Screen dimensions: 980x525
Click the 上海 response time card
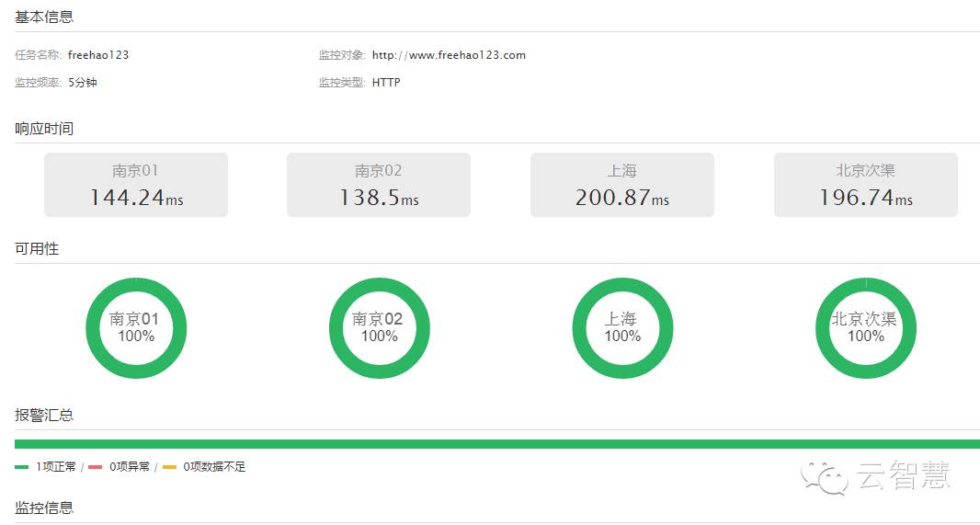click(x=621, y=185)
